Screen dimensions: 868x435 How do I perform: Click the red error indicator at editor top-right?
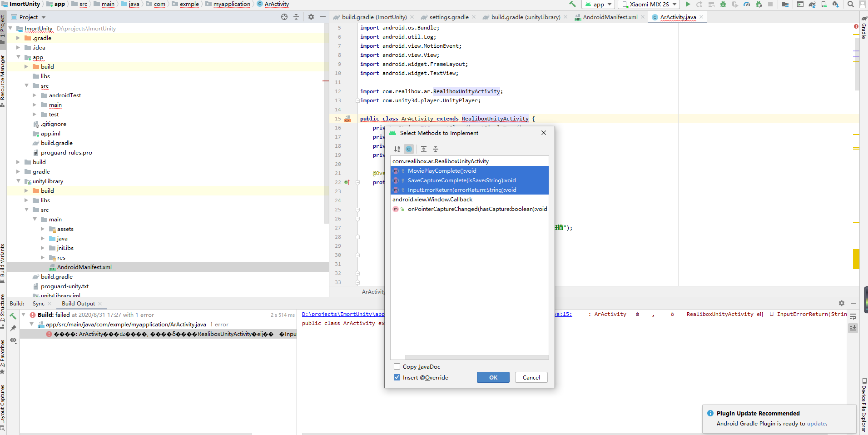coord(856,27)
